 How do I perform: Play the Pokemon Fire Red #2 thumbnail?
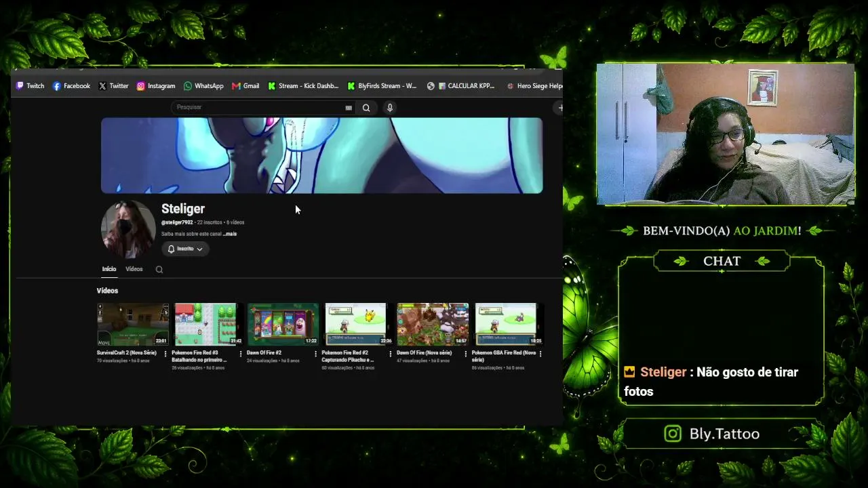pyautogui.click(x=357, y=324)
